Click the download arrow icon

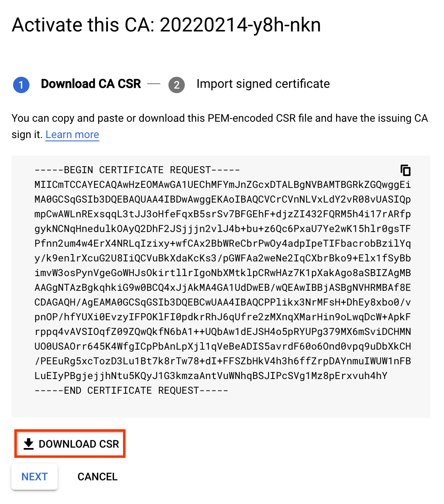pyautogui.click(x=29, y=444)
